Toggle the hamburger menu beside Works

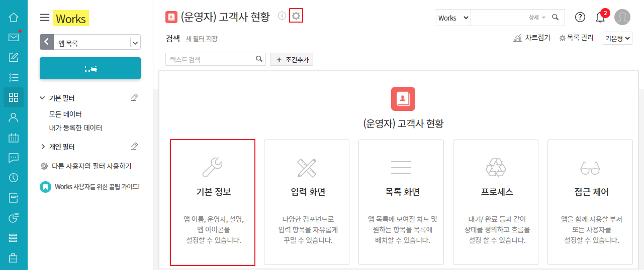pos(45,18)
